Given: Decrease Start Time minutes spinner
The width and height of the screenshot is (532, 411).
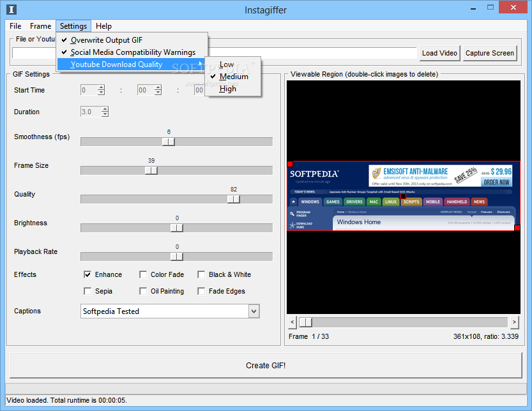Looking at the screenshot, I should [158, 93].
